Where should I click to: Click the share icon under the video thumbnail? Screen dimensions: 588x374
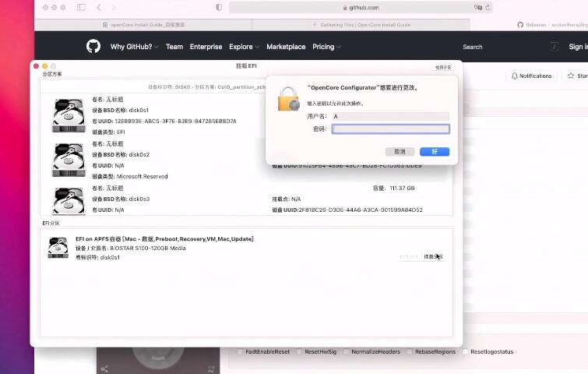[104, 369]
